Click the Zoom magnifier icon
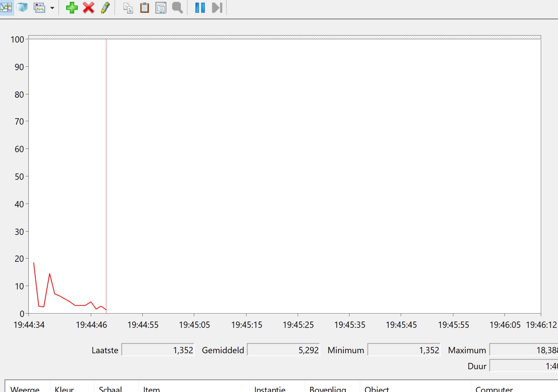 [177, 8]
